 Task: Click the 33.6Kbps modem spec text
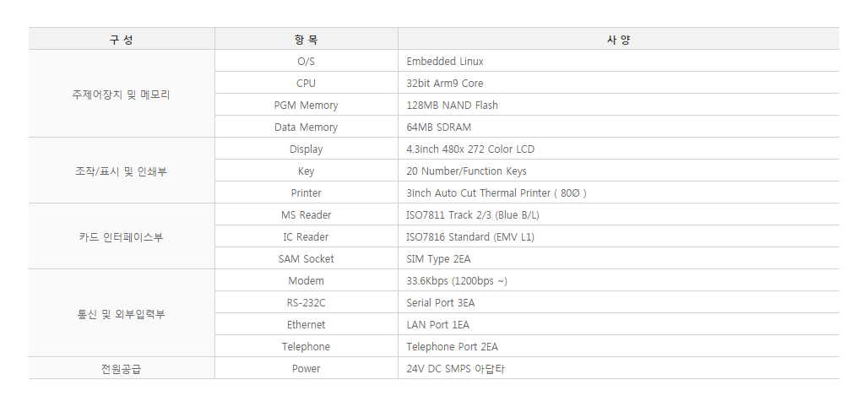[457, 281]
